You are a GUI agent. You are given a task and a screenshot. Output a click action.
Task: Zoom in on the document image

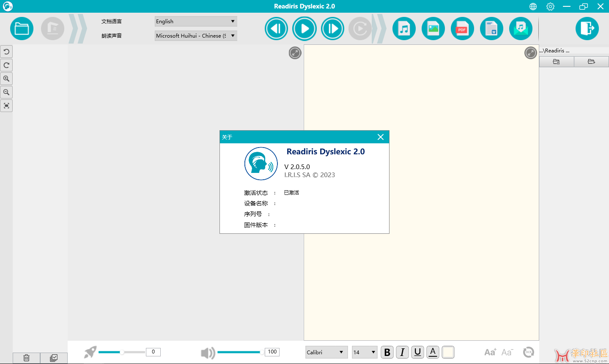pyautogui.click(x=6, y=79)
